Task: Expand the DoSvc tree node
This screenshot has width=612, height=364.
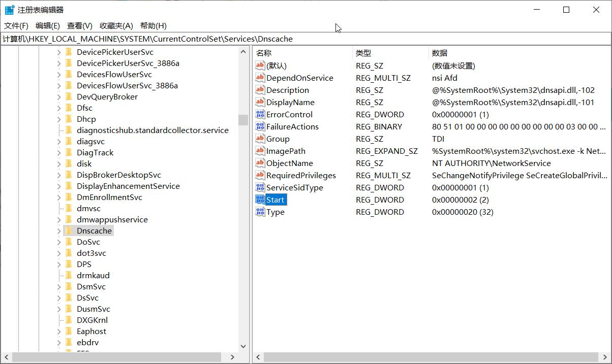Action: 59,242
